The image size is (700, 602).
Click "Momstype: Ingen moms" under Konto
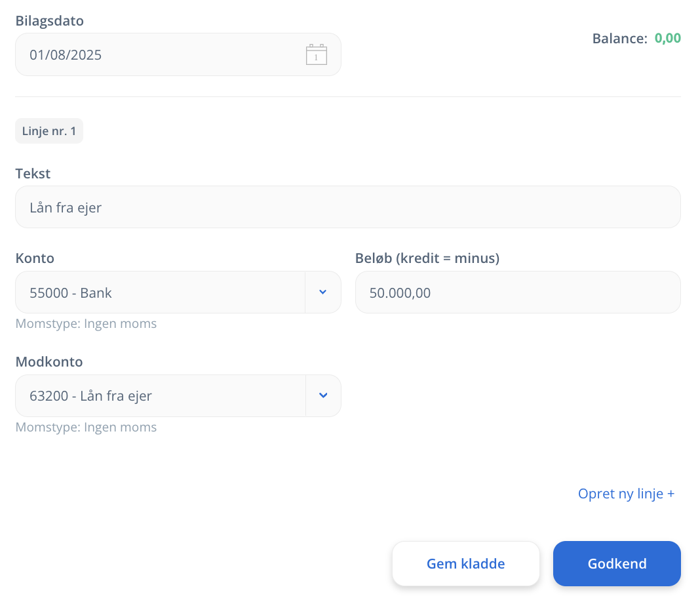[x=86, y=323]
